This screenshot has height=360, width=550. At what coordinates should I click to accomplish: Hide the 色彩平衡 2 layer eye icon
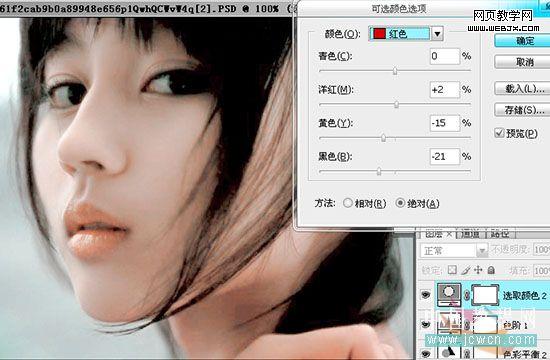tap(426, 353)
